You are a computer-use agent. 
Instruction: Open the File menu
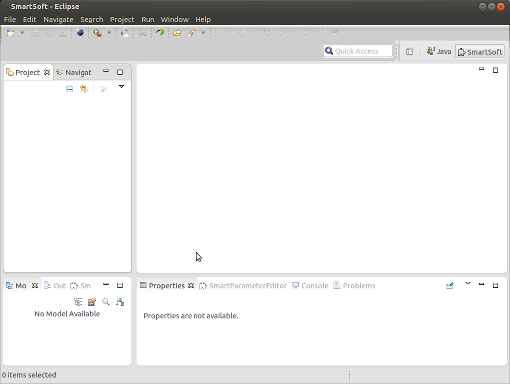click(x=10, y=19)
